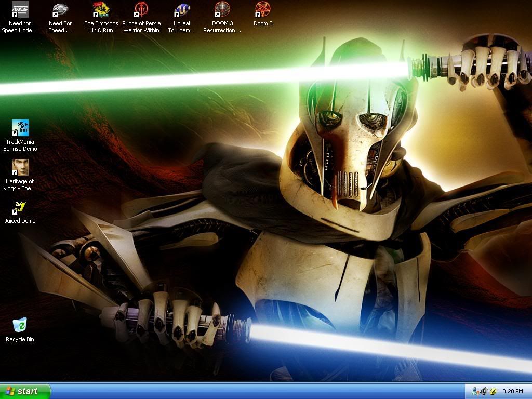Click the Doom 3 pentagram icon
Screen dimensions: 532x399
pos(263,10)
